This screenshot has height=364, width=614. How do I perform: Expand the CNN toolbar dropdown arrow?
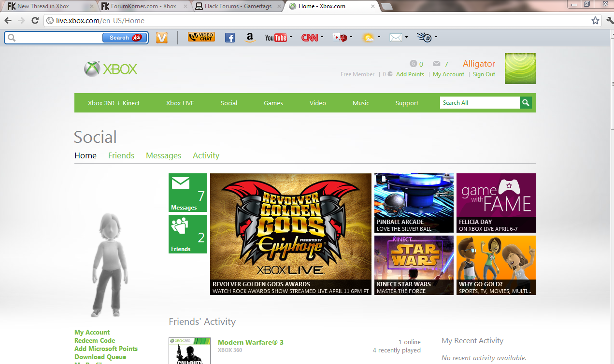(x=322, y=37)
